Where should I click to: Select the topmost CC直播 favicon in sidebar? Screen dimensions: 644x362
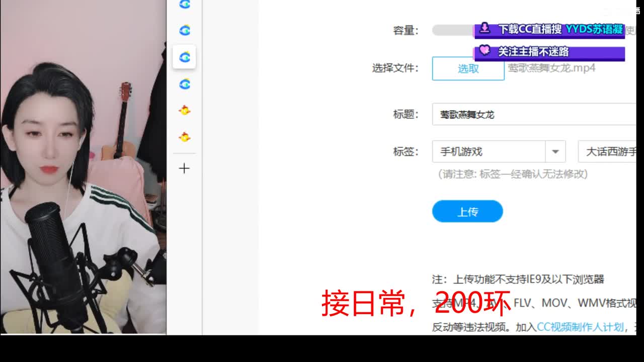pyautogui.click(x=184, y=5)
